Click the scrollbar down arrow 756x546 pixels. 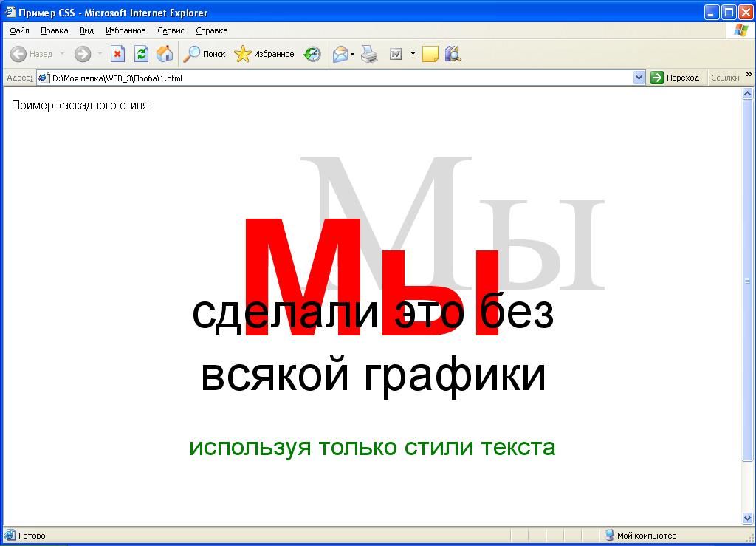click(747, 519)
